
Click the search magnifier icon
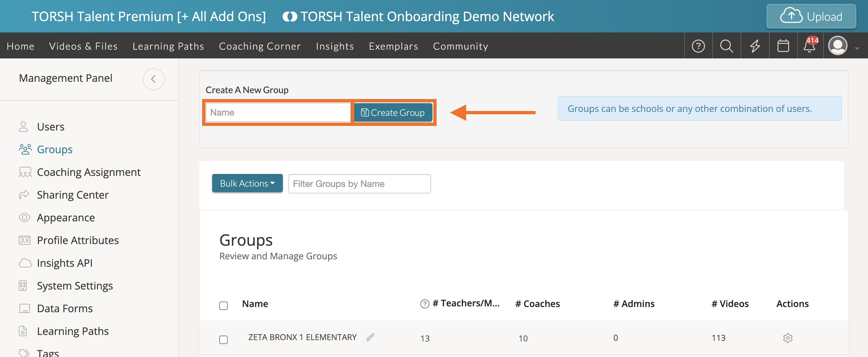(726, 46)
